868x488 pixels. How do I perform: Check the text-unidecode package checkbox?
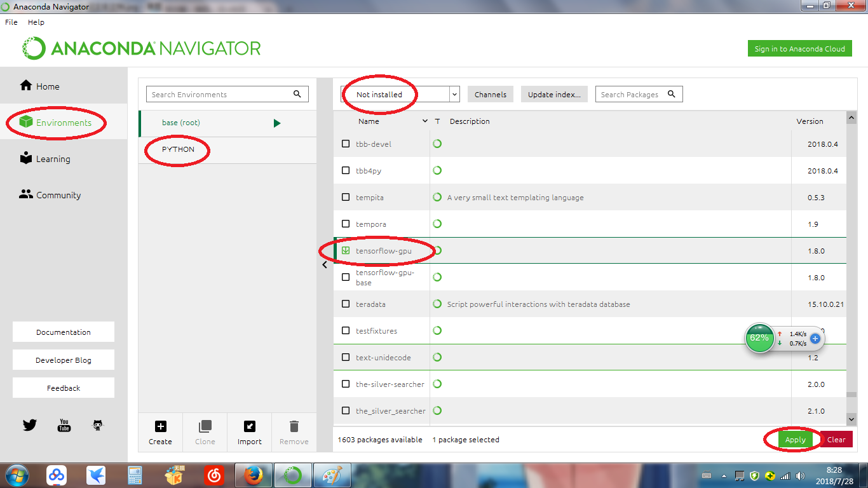pos(346,357)
